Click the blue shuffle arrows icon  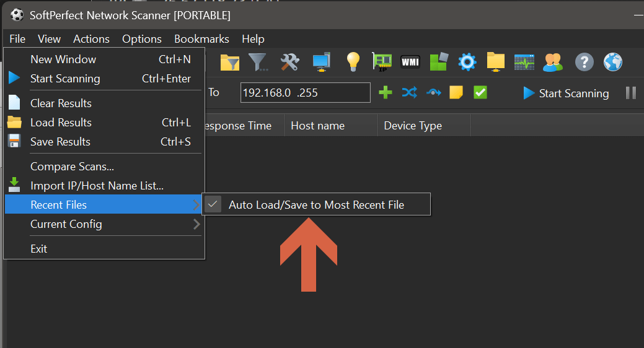[x=409, y=93]
